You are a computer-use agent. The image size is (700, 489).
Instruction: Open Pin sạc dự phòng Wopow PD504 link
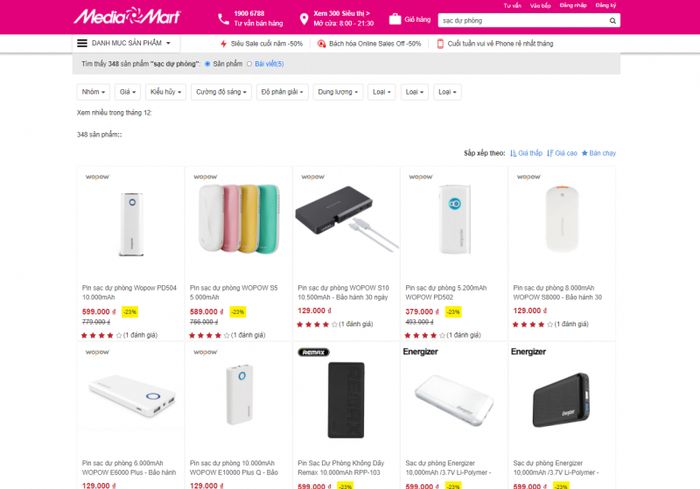coord(129,293)
